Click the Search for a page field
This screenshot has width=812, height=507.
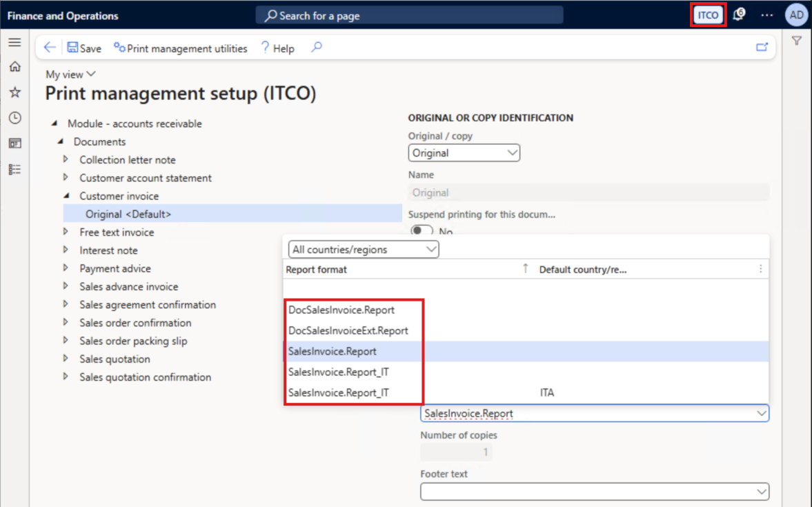click(409, 15)
